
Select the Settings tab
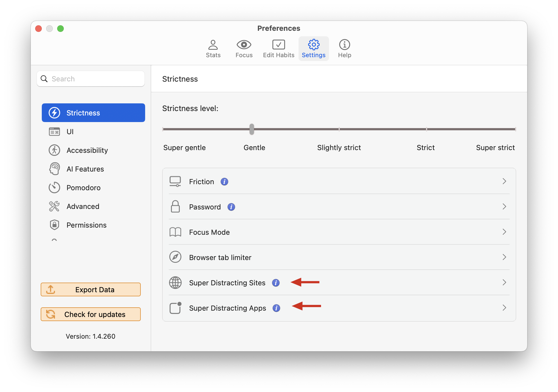pos(313,49)
